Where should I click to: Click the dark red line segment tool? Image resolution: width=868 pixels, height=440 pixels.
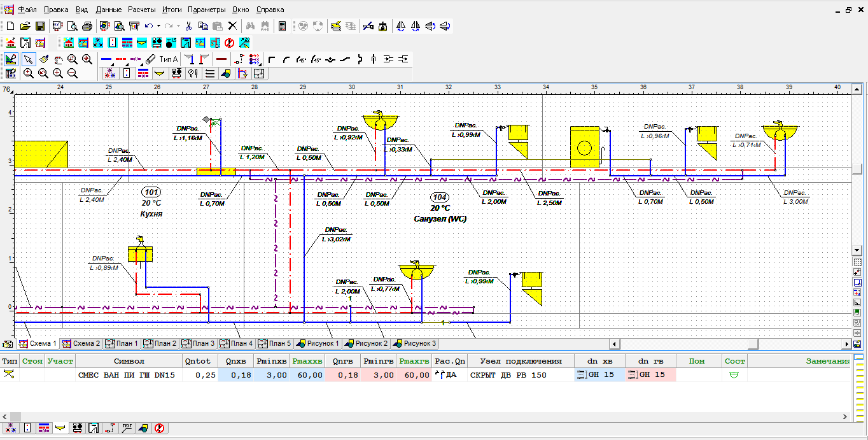221,59
